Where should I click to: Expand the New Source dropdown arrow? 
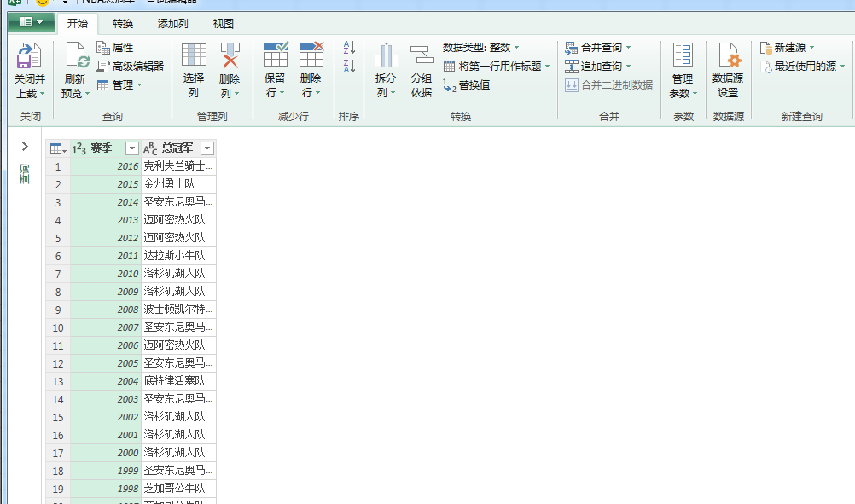(x=812, y=48)
